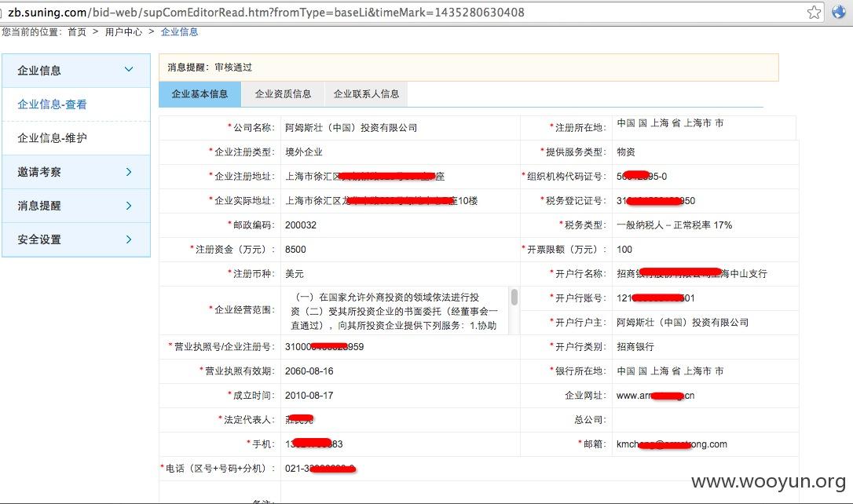Click the email address value in 邮箱 row

[672, 444]
